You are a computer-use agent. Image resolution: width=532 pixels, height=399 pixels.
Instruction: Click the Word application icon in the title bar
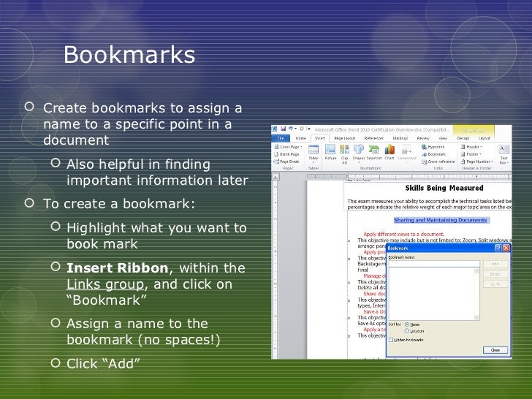click(275, 129)
